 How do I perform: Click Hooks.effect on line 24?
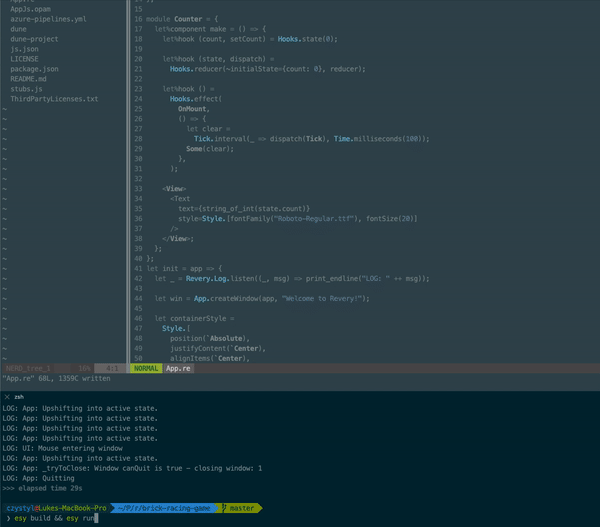tap(196, 99)
